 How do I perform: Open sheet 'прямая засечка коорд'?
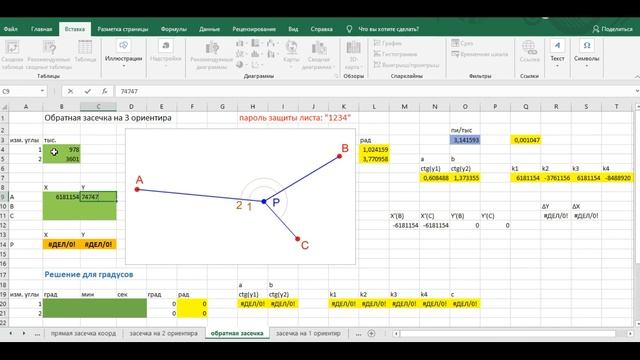pyautogui.click(x=83, y=333)
